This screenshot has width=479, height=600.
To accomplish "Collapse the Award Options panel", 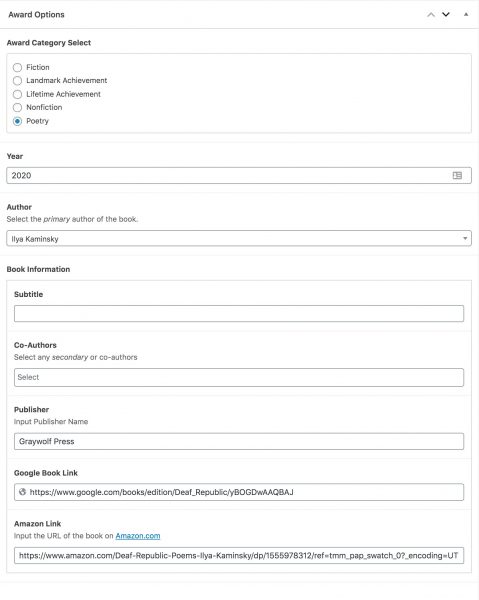I will tap(466, 15).
